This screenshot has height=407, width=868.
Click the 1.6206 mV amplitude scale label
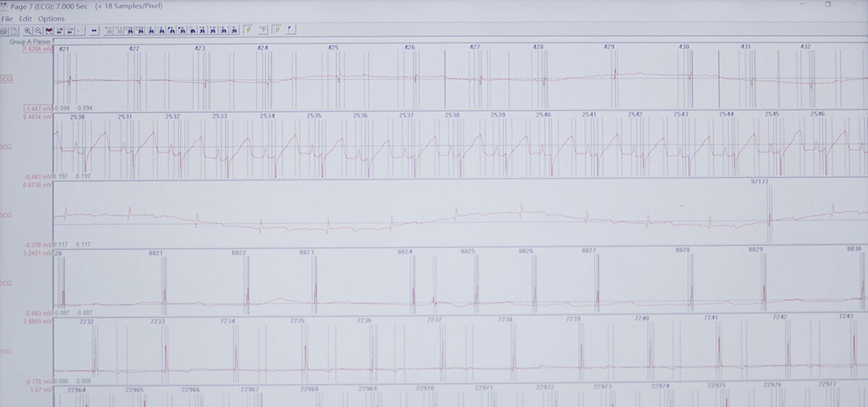38,50
